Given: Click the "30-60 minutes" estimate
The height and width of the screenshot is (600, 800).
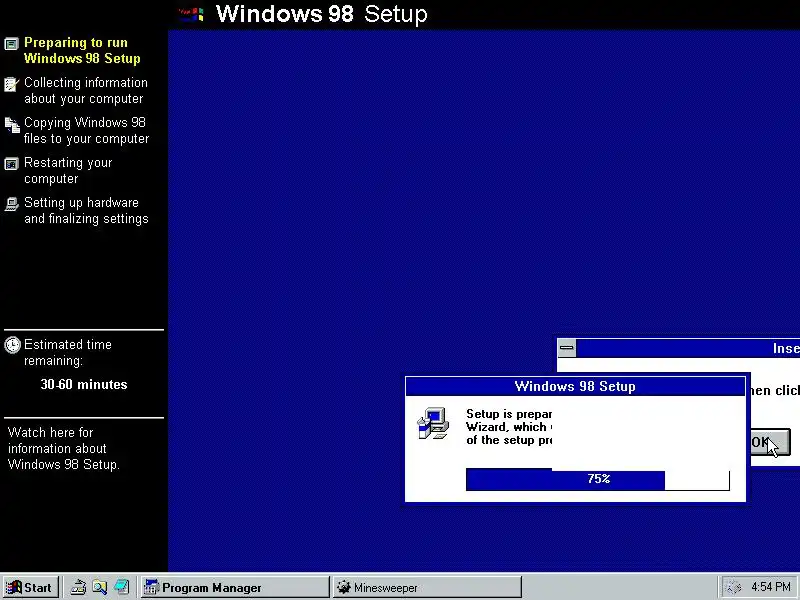Looking at the screenshot, I should point(84,385).
